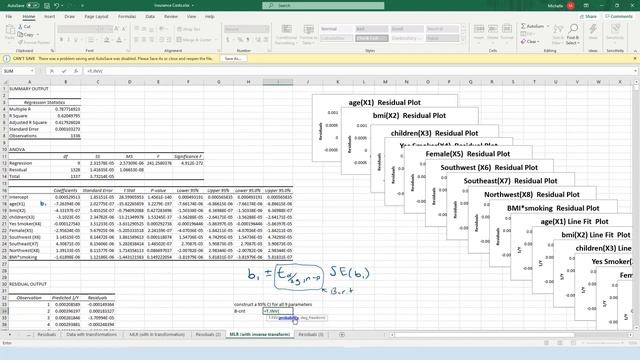Open the File menu

[x=9, y=17]
